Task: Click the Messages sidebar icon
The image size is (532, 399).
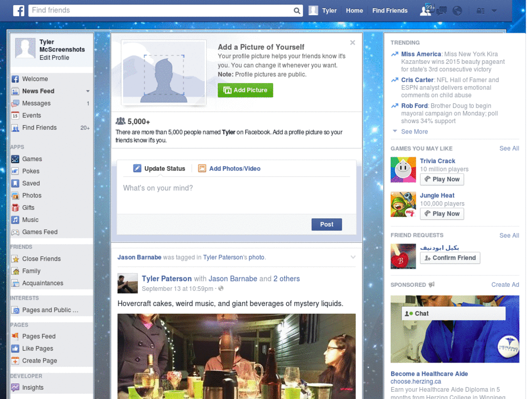Action: click(x=15, y=103)
